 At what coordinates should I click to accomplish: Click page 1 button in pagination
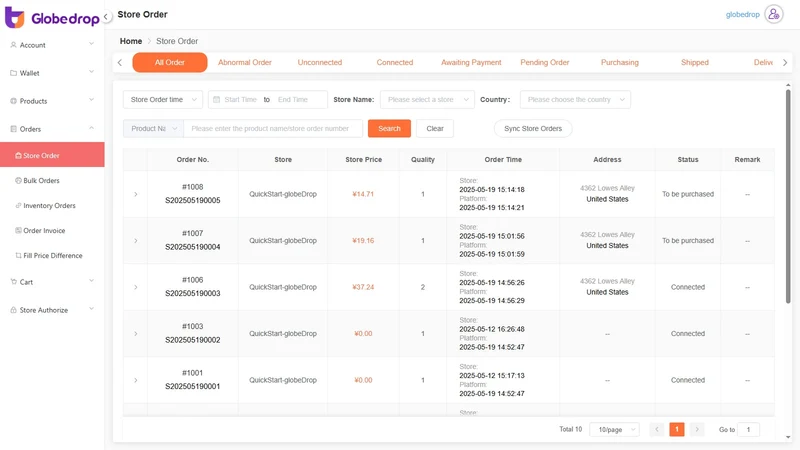click(677, 430)
